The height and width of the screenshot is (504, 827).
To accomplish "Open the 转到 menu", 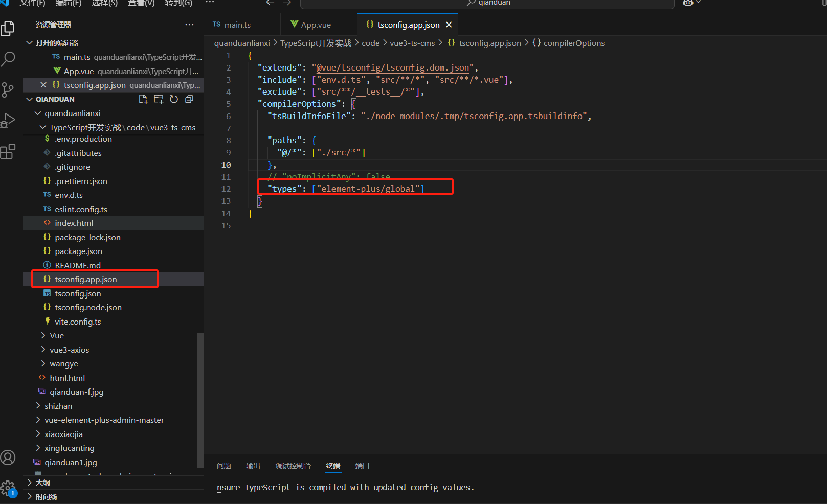I will click(x=178, y=3).
